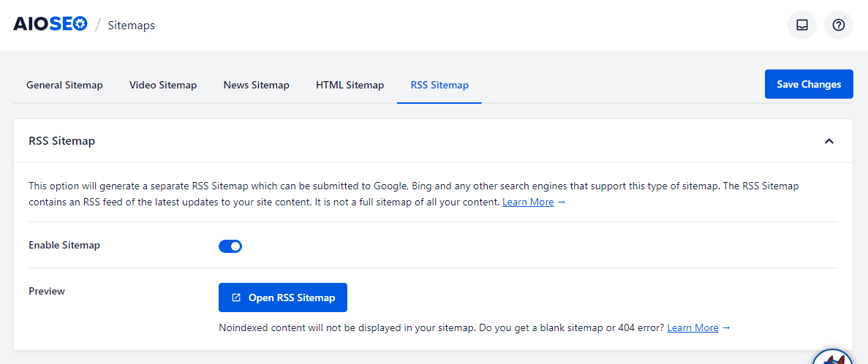
Task: Click the AIOSEO logo
Action: (x=50, y=24)
